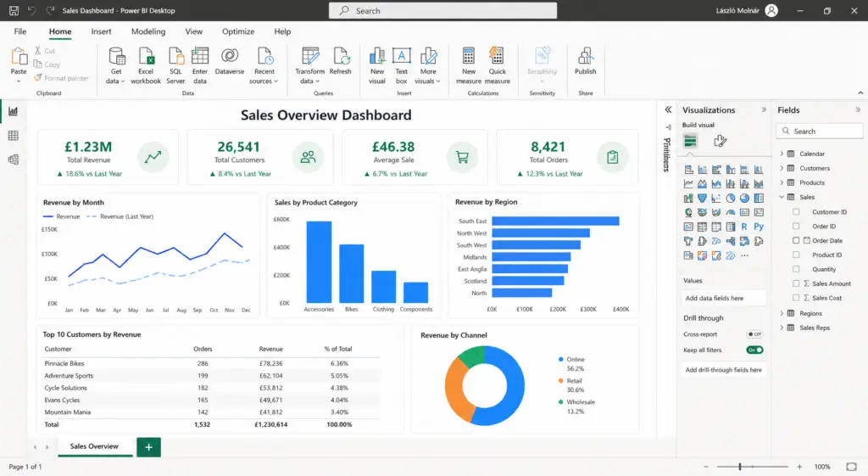Expand the Products table
Viewport: 868px width, 476px height.
782,182
